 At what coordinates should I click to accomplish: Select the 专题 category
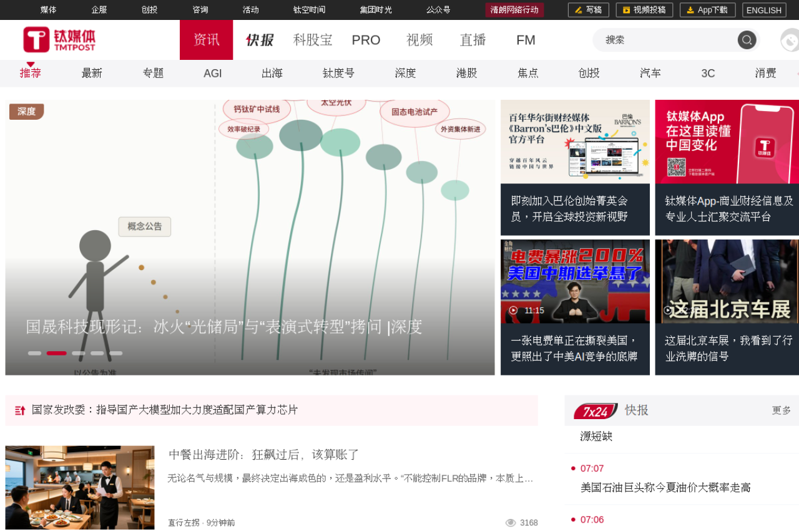click(153, 73)
